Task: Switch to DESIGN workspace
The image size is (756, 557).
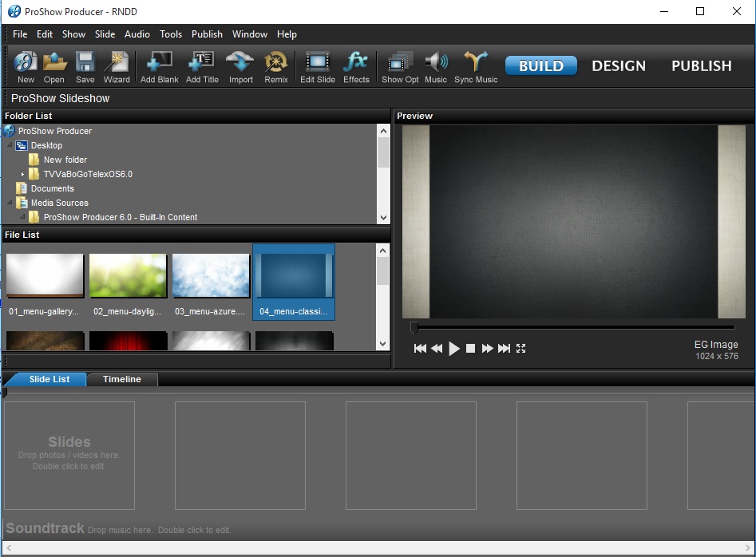Action: point(619,65)
